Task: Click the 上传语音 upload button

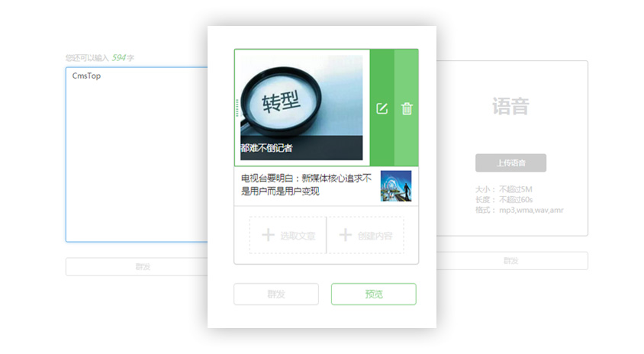Action: pos(511,163)
